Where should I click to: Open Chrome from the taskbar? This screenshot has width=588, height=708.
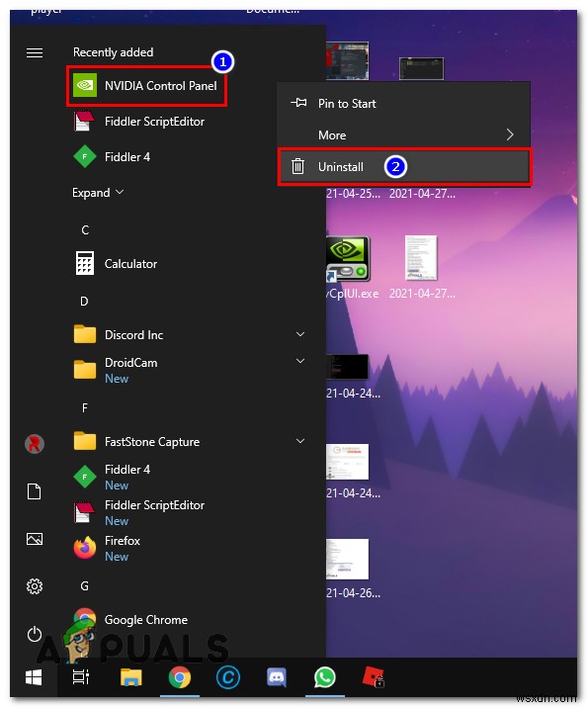180,677
